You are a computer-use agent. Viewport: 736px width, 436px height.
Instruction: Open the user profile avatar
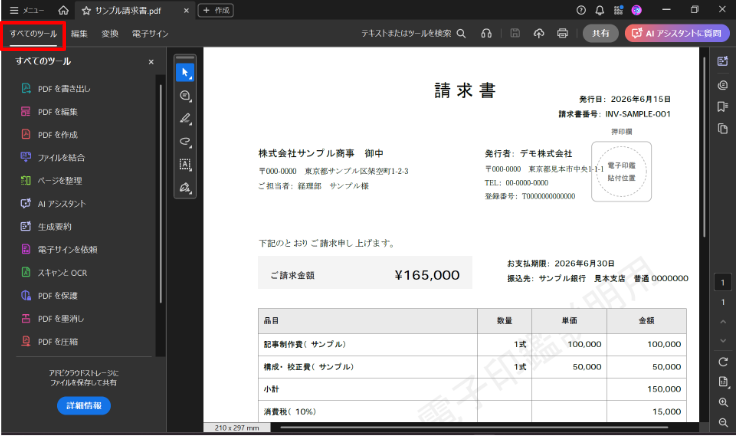[636, 10]
